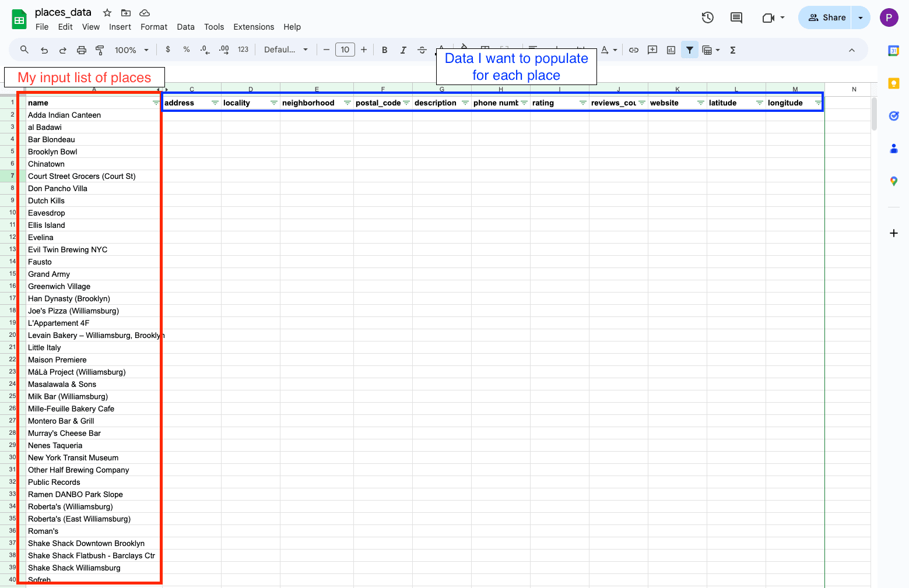Click the font size field
The image size is (909, 588).
point(345,50)
